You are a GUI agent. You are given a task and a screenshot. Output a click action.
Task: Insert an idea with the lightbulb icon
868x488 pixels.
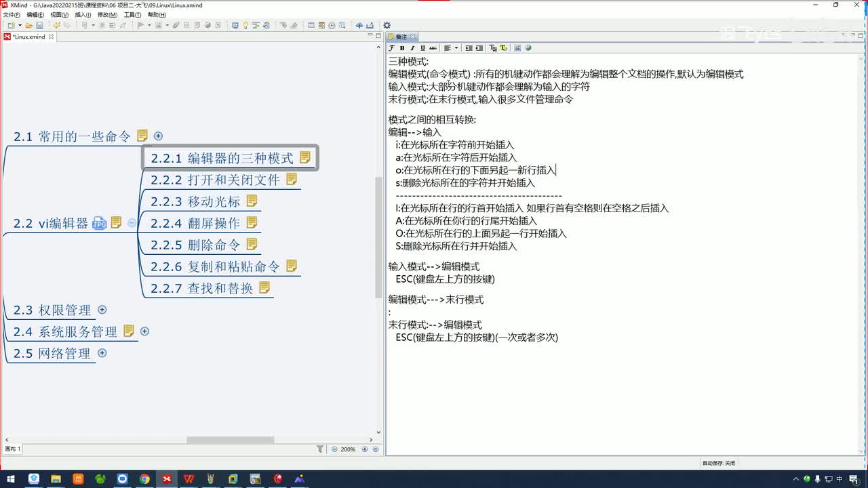point(245,26)
